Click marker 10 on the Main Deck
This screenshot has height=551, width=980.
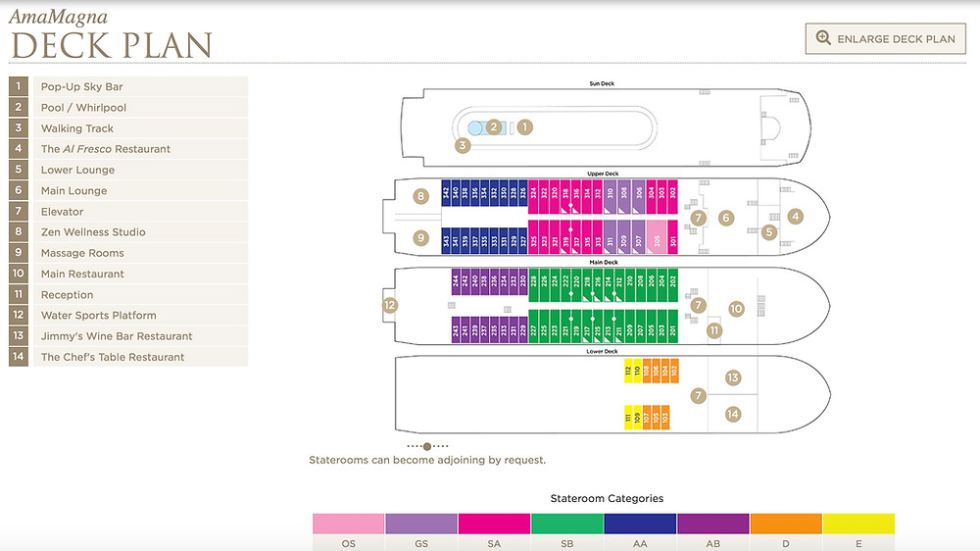(x=736, y=308)
